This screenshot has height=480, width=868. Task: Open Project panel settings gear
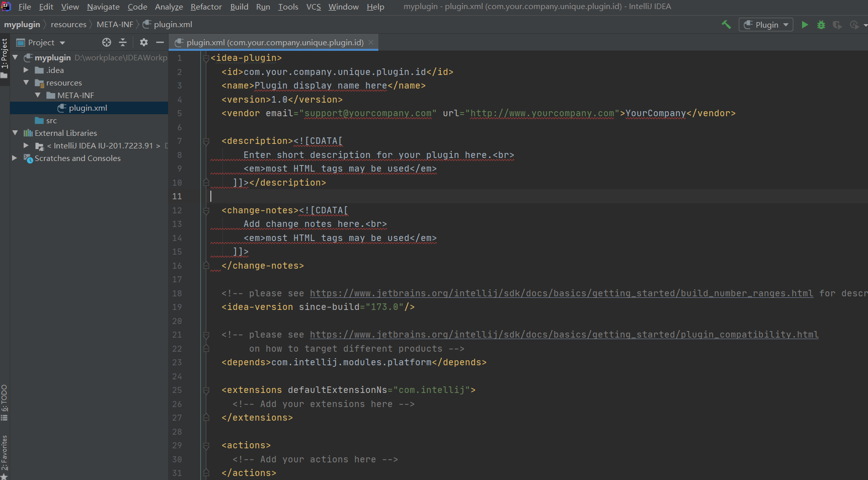point(144,42)
